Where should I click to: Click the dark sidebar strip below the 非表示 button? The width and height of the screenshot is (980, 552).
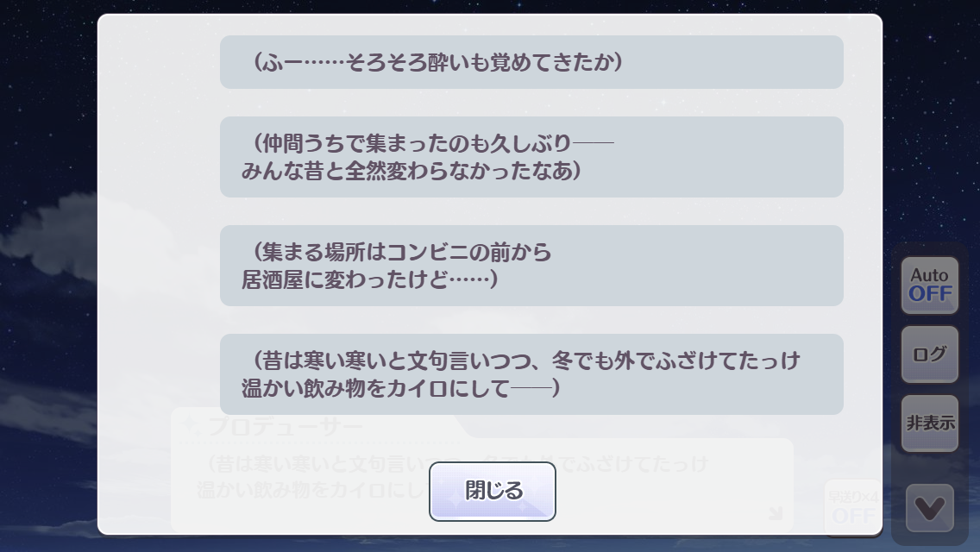930,466
